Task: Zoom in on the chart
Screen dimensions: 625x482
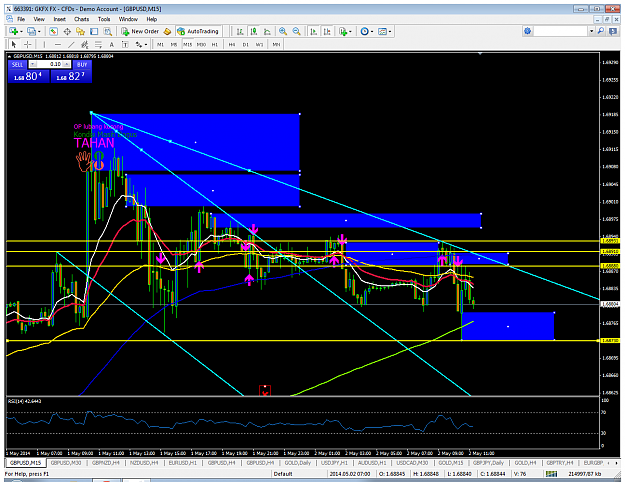Action: (x=283, y=31)
